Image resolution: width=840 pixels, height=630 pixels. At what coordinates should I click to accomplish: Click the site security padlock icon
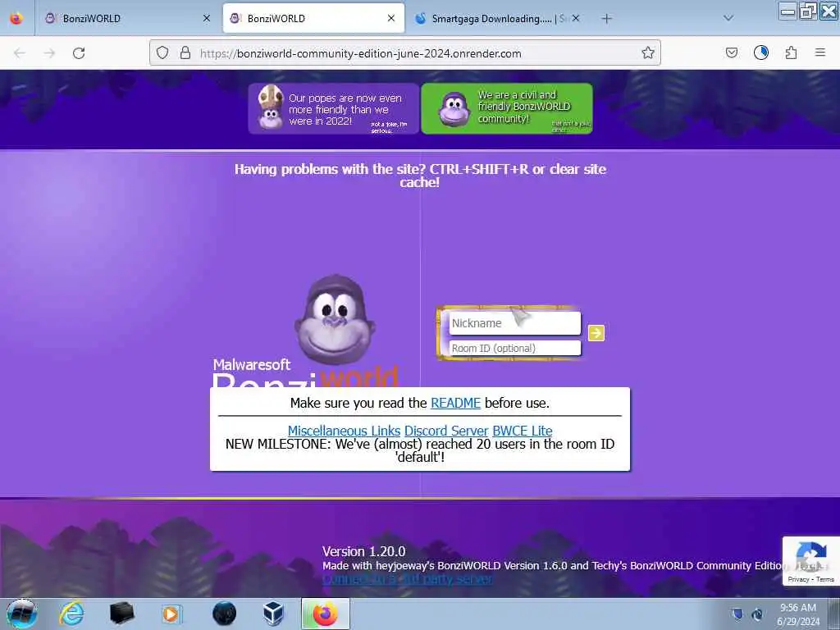pos(185,52)
